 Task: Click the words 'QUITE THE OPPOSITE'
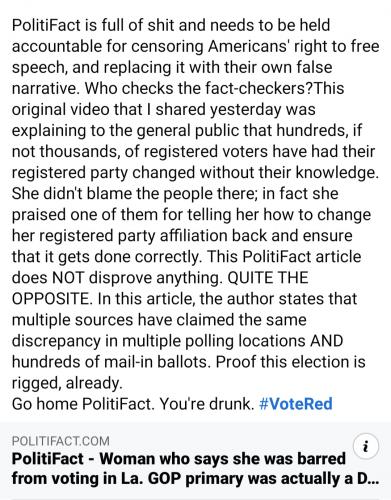pyautogui.click(x=160, y=288)
